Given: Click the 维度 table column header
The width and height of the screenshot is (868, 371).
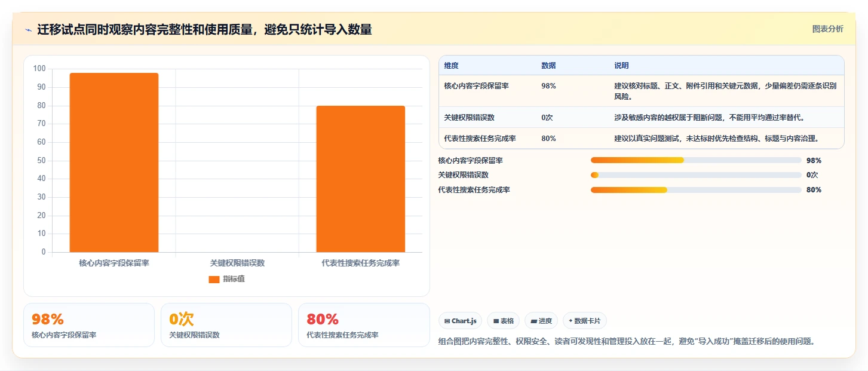Looking at the screenshot, I should (451, 66).
